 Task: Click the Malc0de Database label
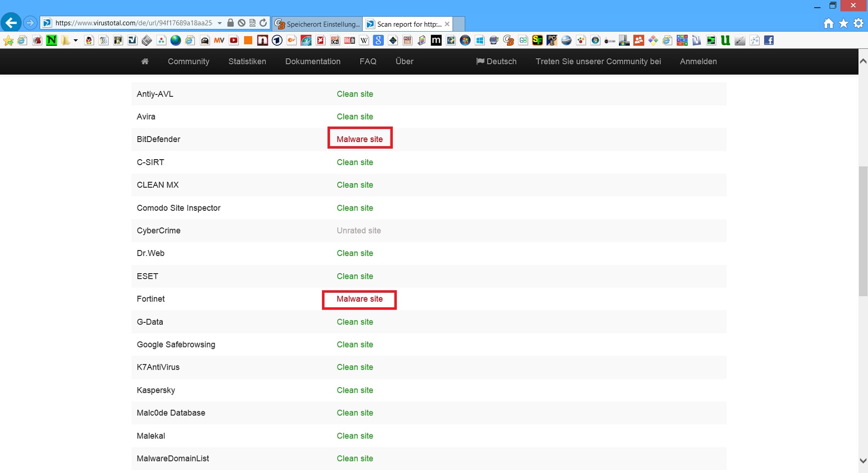[x=171, y=413]
